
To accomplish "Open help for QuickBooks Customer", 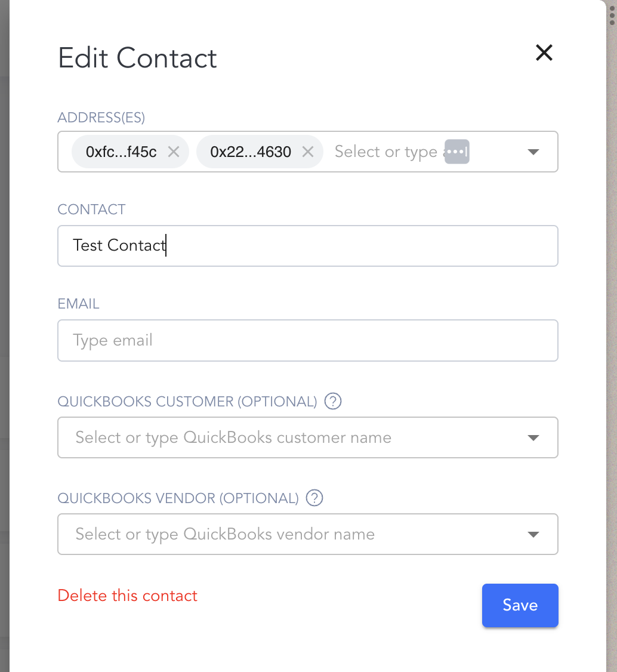I will (332, 401).
